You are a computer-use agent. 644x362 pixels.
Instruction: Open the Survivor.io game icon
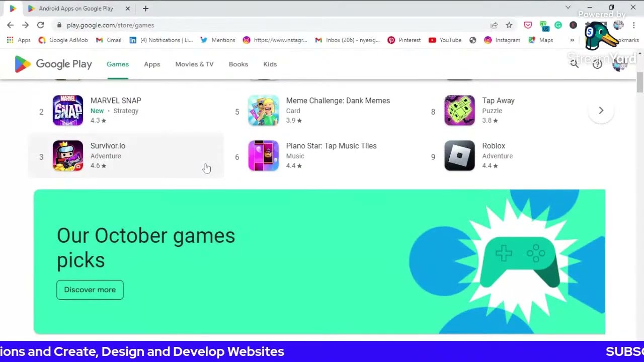(x=68, y=155)
